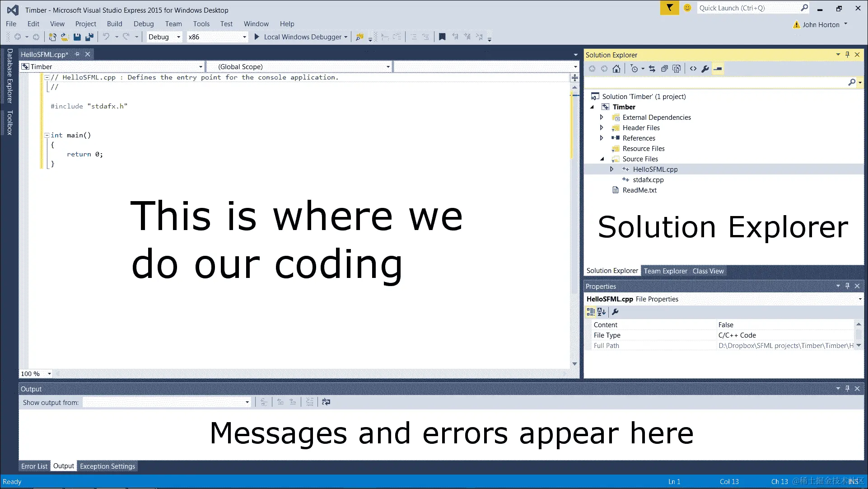Click the Collapse All icon in Solution Explorer

tap(664, 69)
